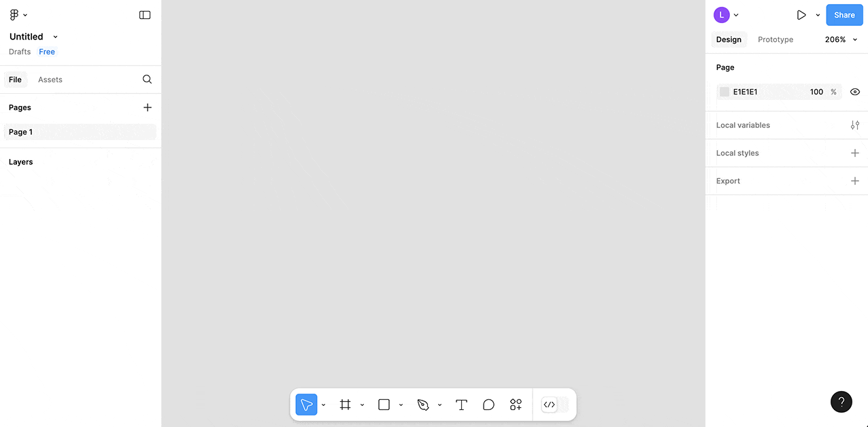Toggle Dev Mode switch in toolbar
868x427 pixels.
[x=554, y=405]
